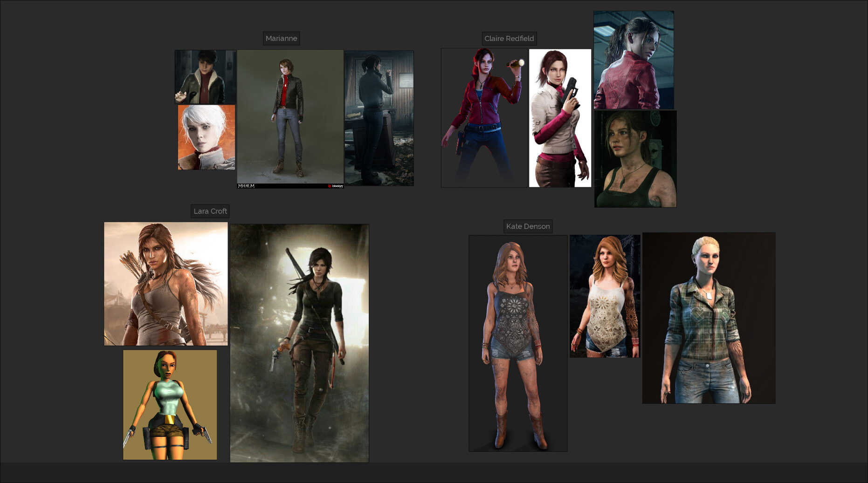Select the Claire Redfield text label
868x483 pixels.
coord(509,38)
